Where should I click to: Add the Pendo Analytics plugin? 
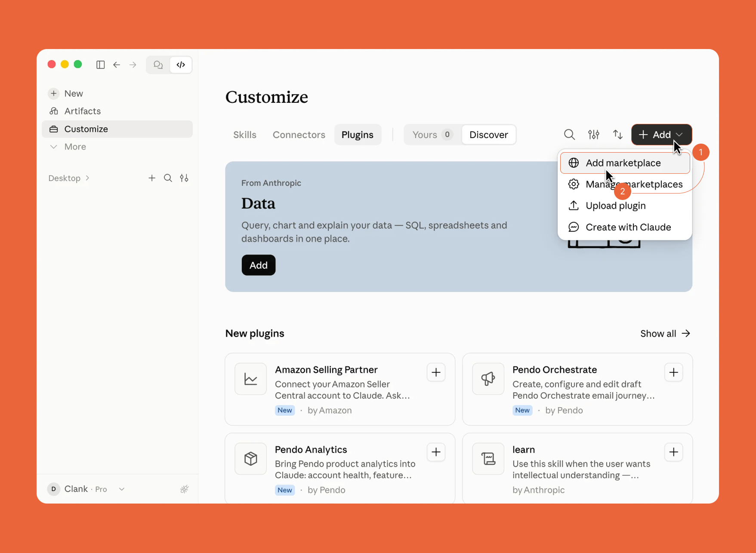pos(436,452)
